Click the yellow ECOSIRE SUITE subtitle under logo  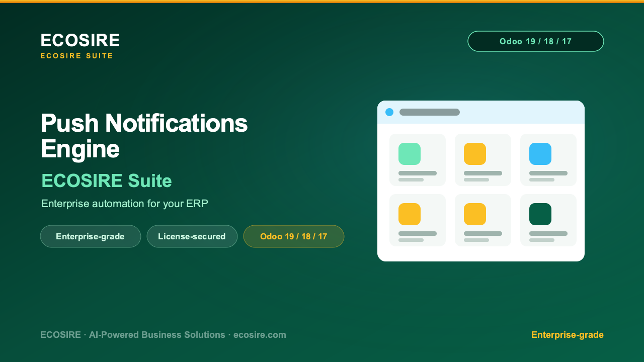[77, 56]
